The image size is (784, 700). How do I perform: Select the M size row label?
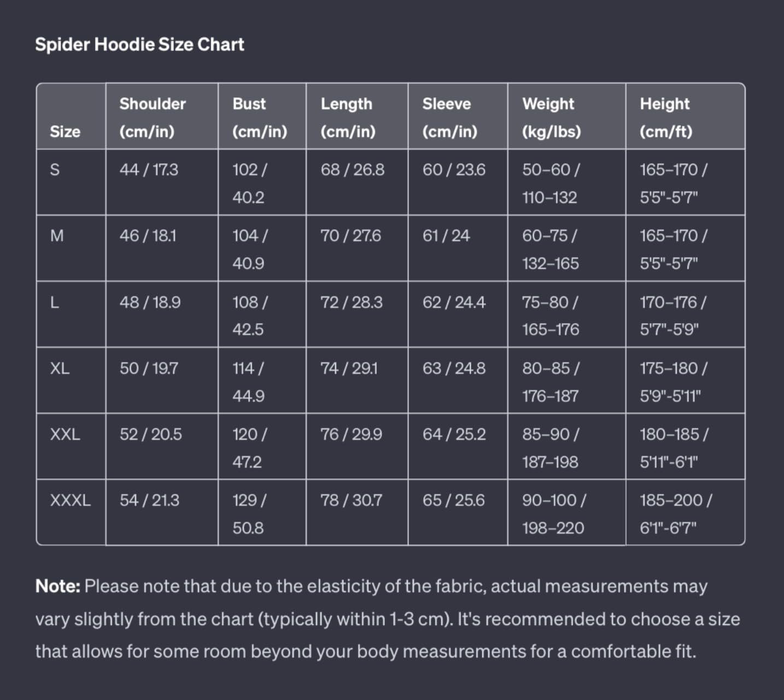[x=57, y=236]
